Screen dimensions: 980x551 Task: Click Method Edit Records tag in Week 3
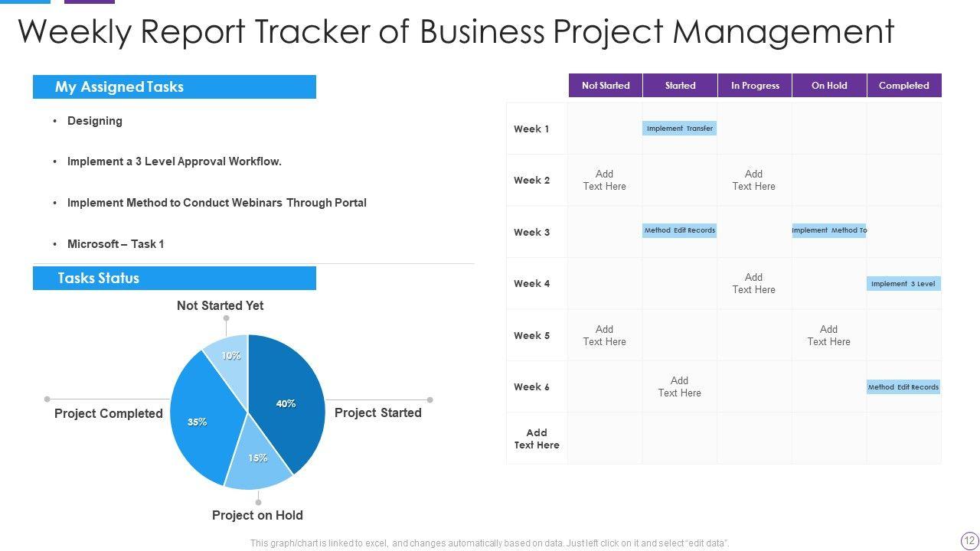[679, 230]
